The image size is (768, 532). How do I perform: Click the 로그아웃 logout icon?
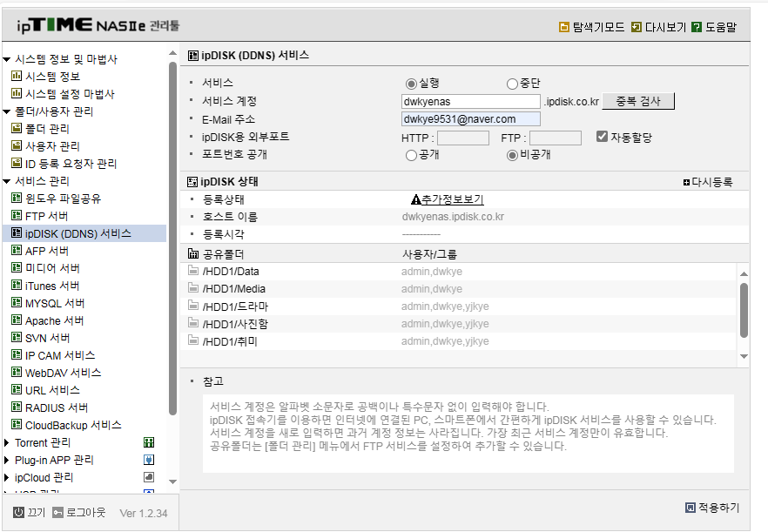(57, 512)
